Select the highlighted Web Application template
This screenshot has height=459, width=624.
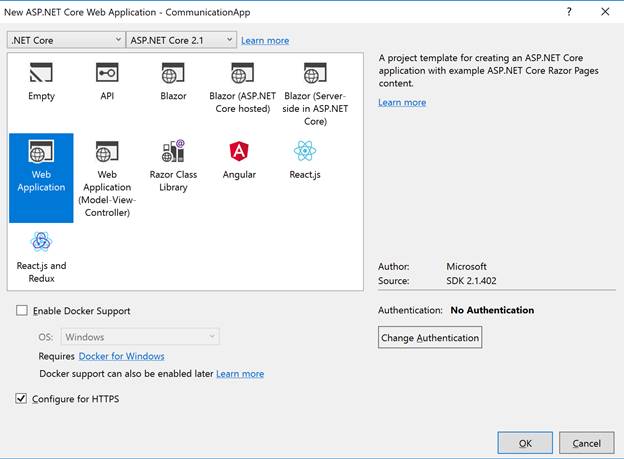[41, 178]
